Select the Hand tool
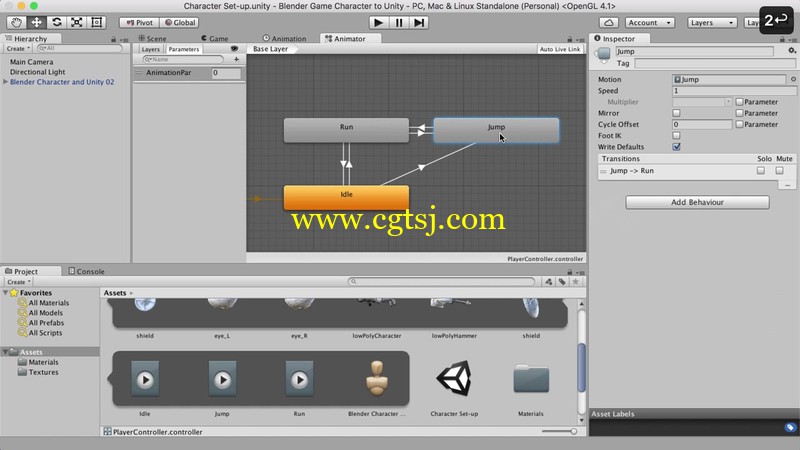Image resolution: width=800 pixels, height=450 pixels. click(16, 22)
